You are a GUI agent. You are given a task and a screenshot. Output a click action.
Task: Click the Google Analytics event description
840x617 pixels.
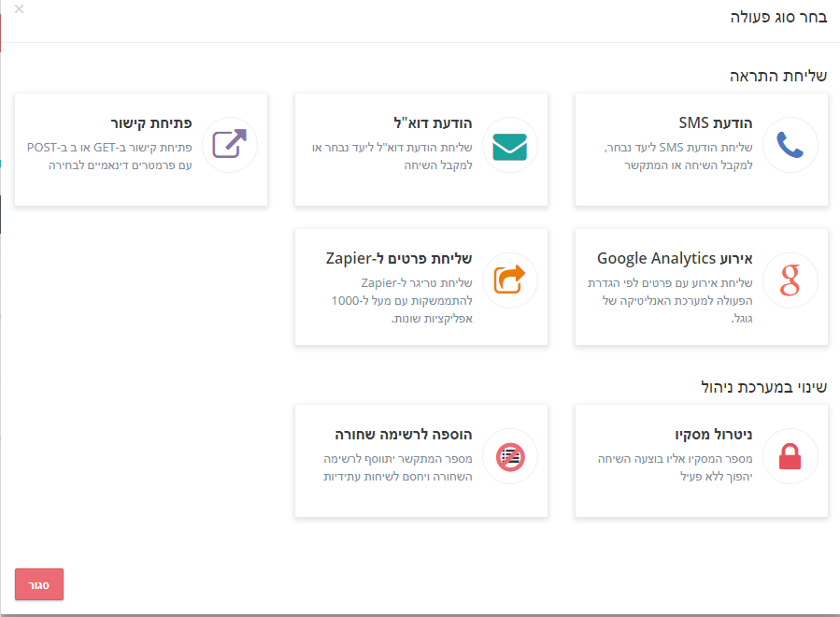pyautogui.click(x=670, y=301)
